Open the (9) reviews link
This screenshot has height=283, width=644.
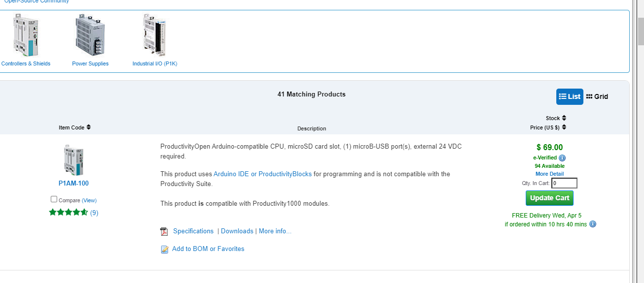94,213
